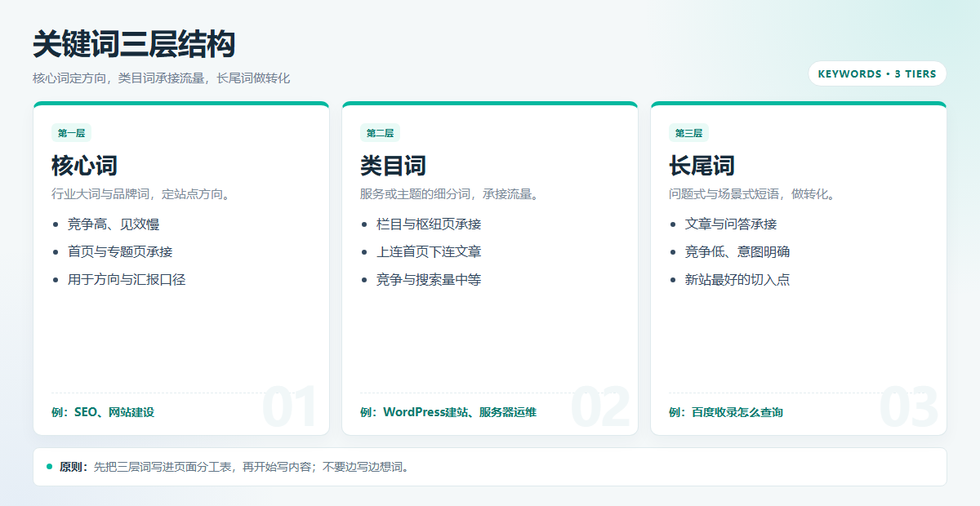Select the 类目词 card heading
Image resolution: width=980 pixels, height=506 pixels.
393,166
